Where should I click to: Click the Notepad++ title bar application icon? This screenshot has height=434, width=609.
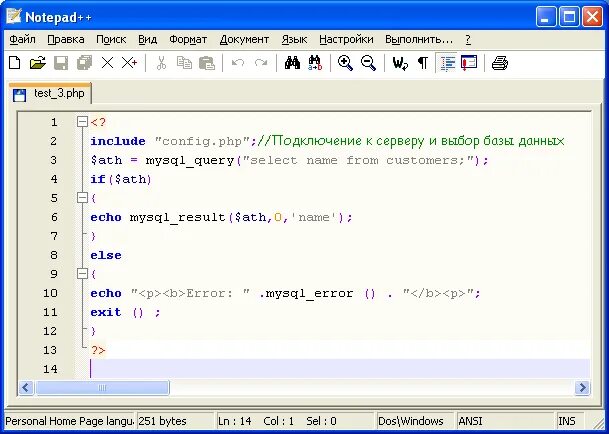14,16
